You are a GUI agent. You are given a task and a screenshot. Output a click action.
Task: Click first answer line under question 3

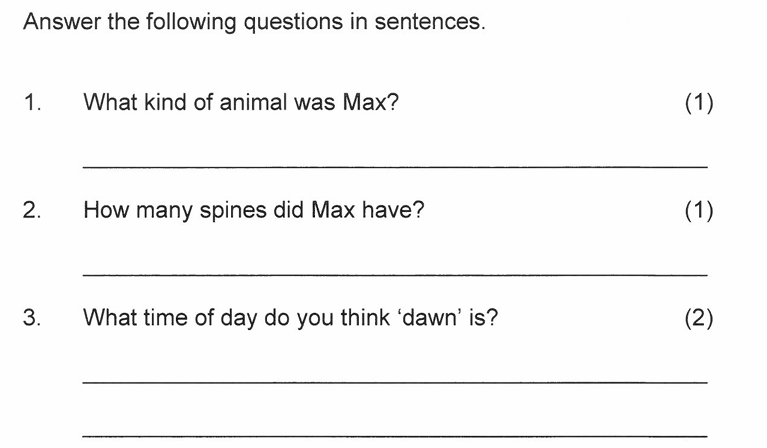(394, 382)
